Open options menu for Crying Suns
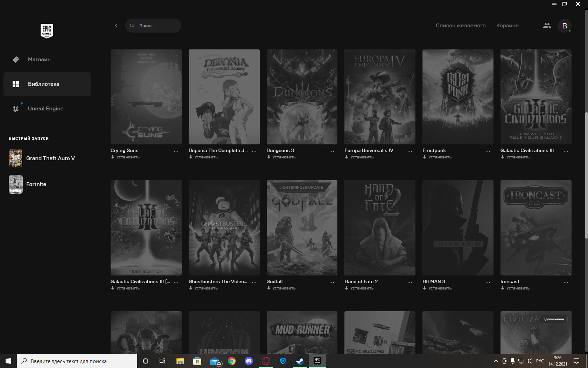This screenshot has height=368, width=588. coord(176,151)
